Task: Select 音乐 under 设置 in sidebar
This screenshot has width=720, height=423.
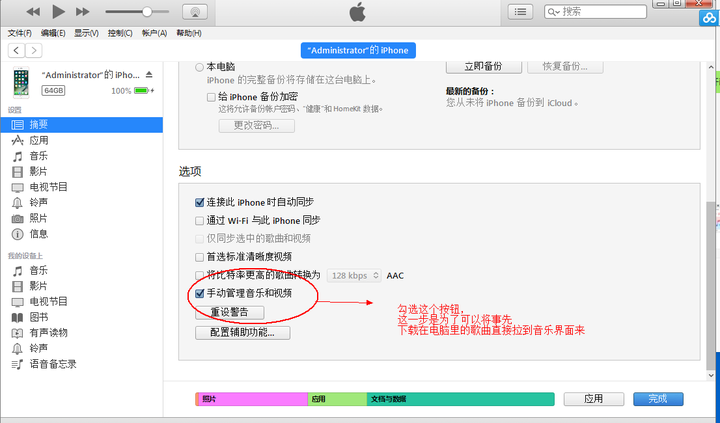Action: [82, 156]
